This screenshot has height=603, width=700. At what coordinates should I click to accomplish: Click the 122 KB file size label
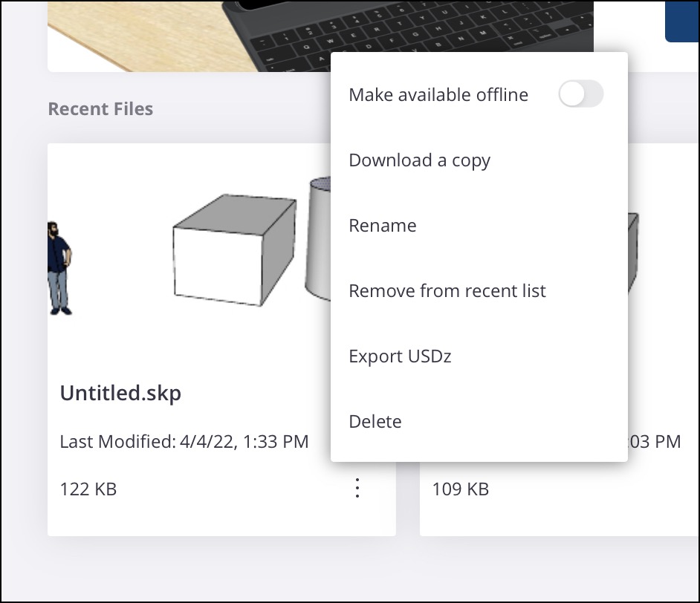click(88, 489)
